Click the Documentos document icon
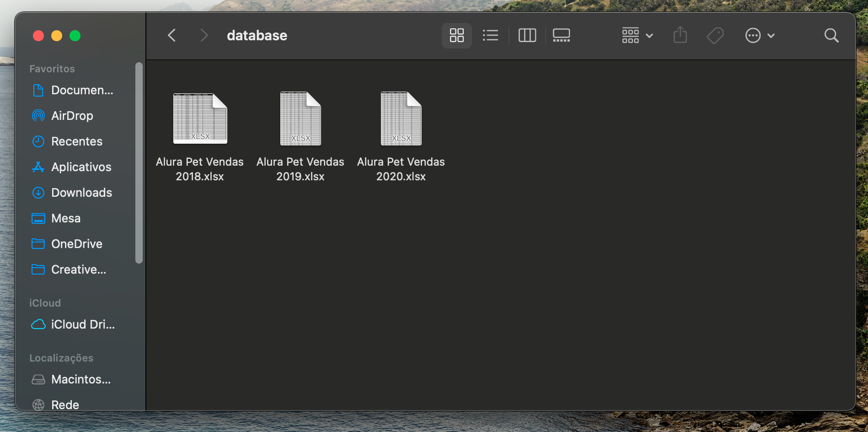The image size is (868, 432). [38, 90]
